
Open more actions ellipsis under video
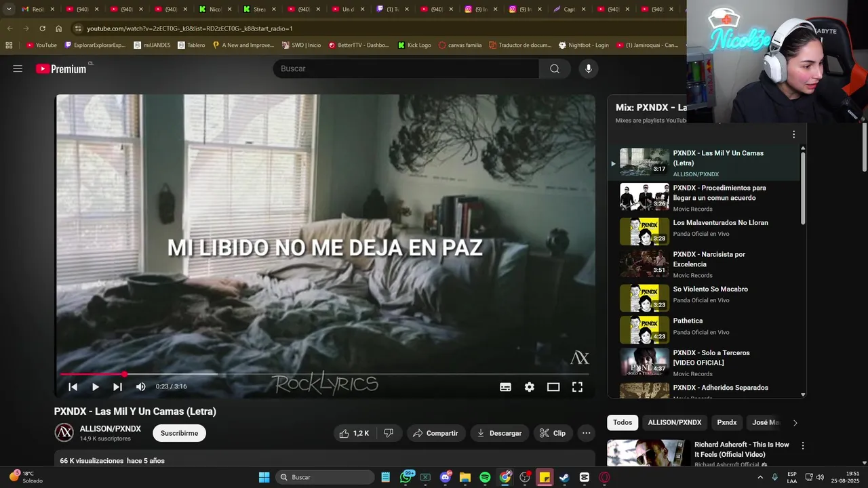587,433
